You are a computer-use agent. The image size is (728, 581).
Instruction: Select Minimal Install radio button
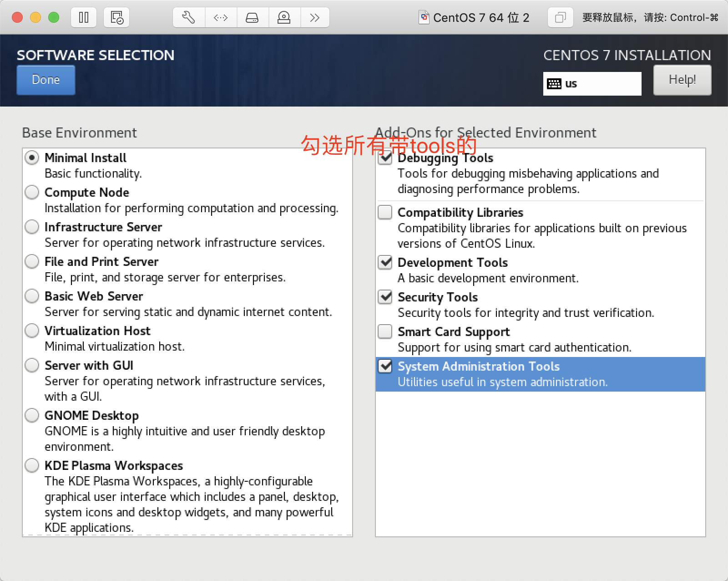(32, 158)
